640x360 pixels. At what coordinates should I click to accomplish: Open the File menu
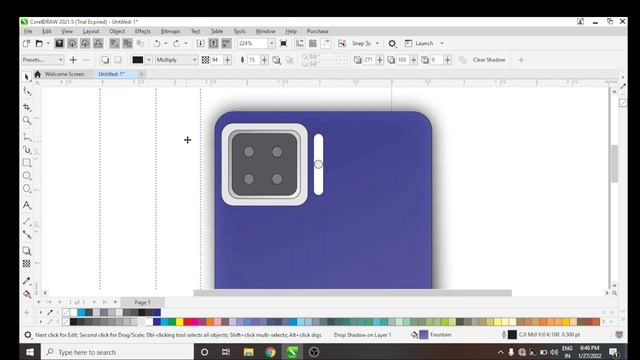click(28, 31)
